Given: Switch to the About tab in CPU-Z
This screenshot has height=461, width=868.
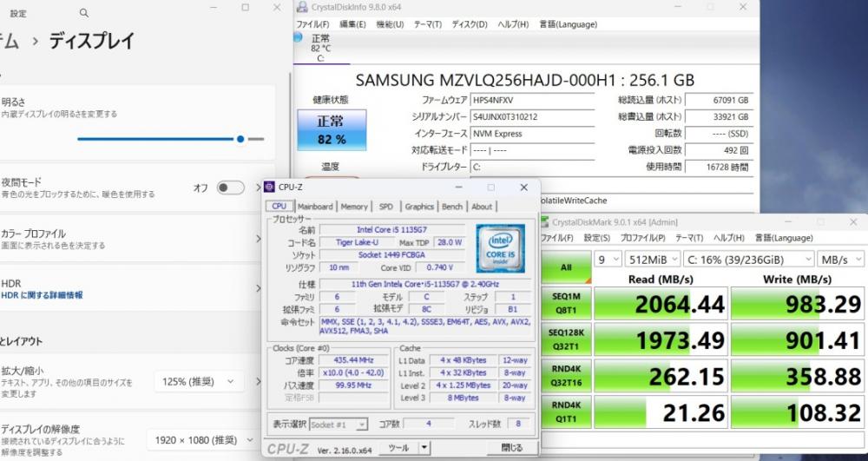Looking at the screenshot, I should click(482, 207).
